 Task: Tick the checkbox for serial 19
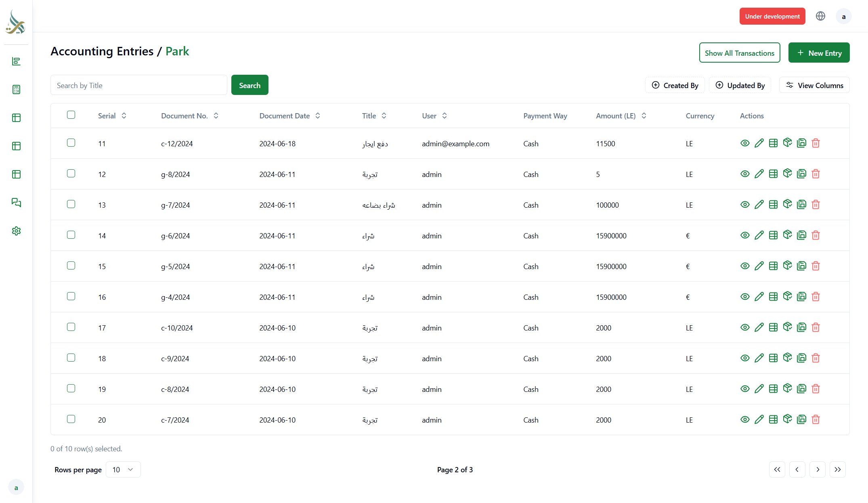click(x=71, y=388)
